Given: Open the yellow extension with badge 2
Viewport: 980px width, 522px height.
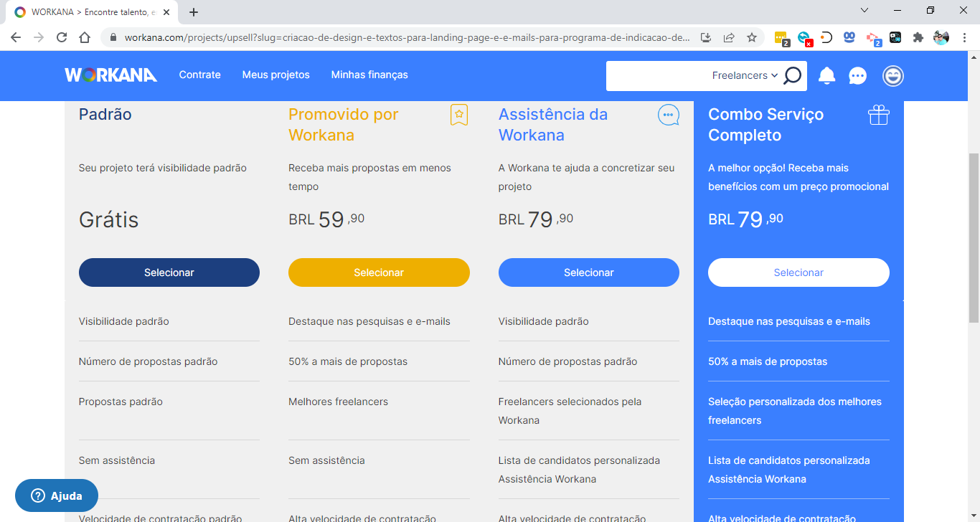Looking at the screenshot, I should click(782, 38).
